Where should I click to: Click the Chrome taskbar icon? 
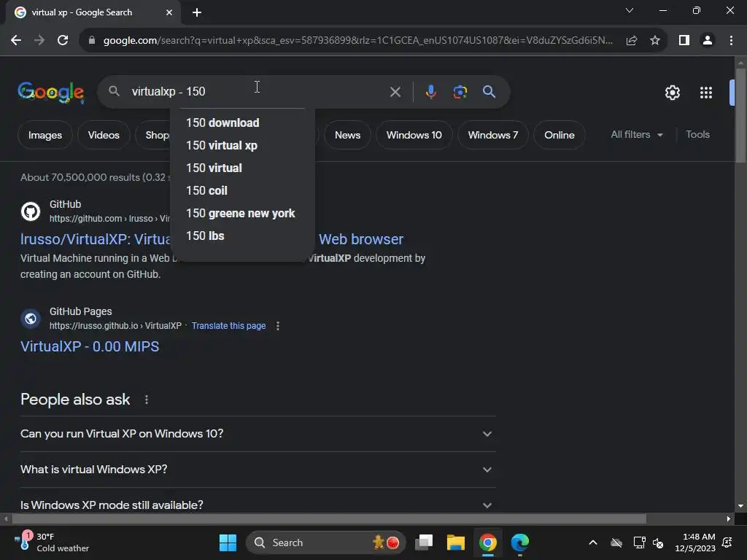click(488, 542)
